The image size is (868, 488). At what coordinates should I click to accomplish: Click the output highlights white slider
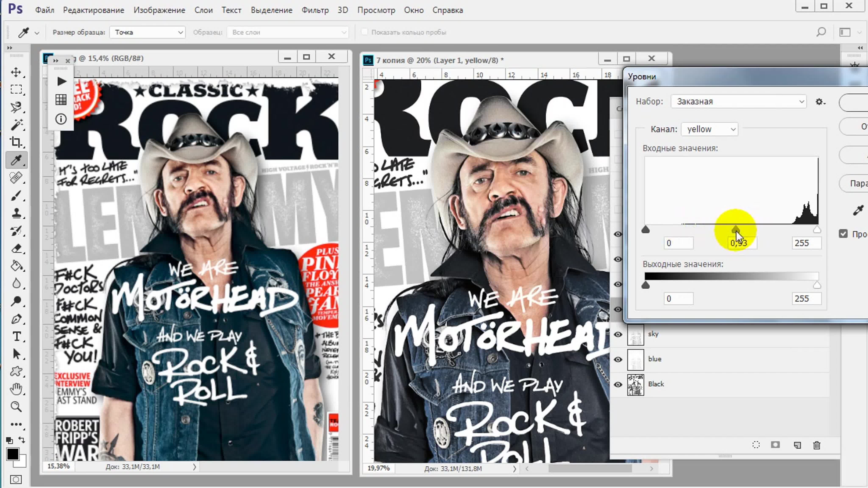click(817, 285)
